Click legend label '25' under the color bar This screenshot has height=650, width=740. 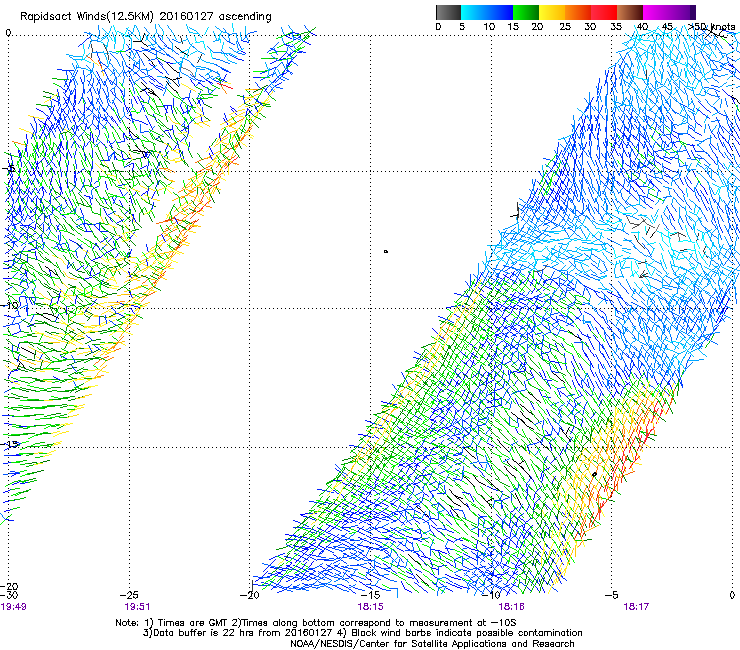coord(565,27)
